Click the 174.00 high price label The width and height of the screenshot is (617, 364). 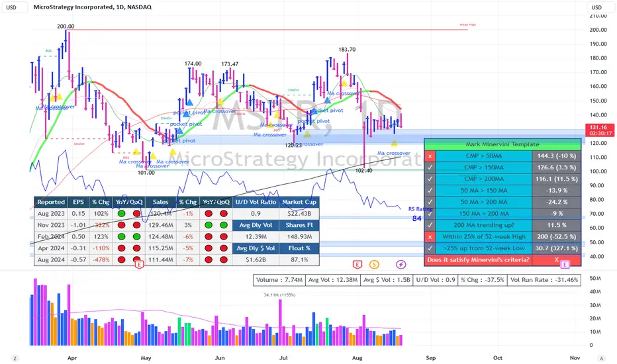click(x=193, y=64)
